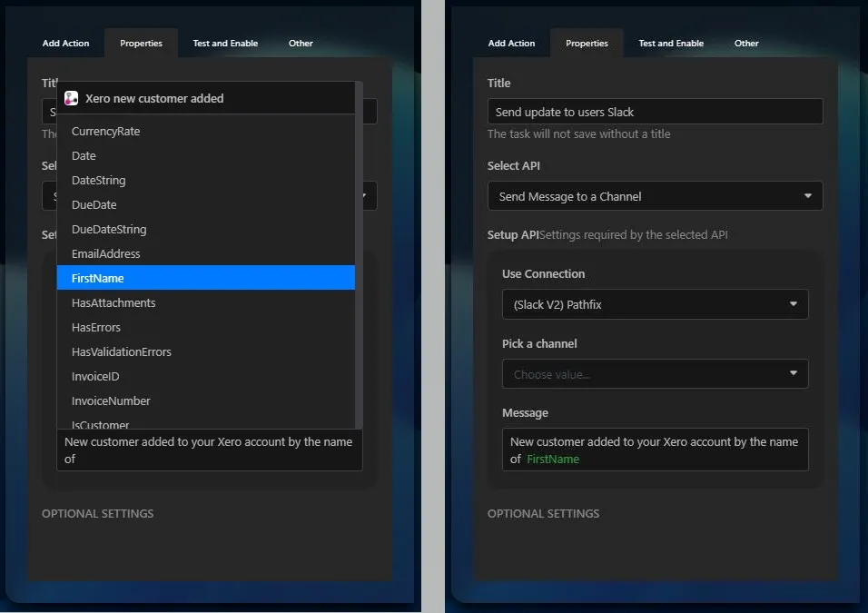Image resolution: width=868 pixels, height=613 pixels.
Task: Click the Message box in the left panel
Action: click(x=209, y=450)
